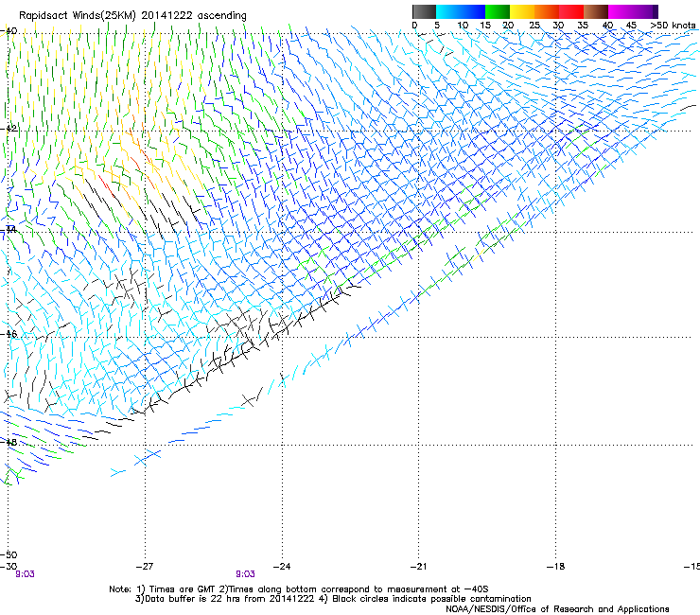Viewport: 700px width, 615px height.
Task: Click the -21 longitude axis label
Action: pos(418,567)
